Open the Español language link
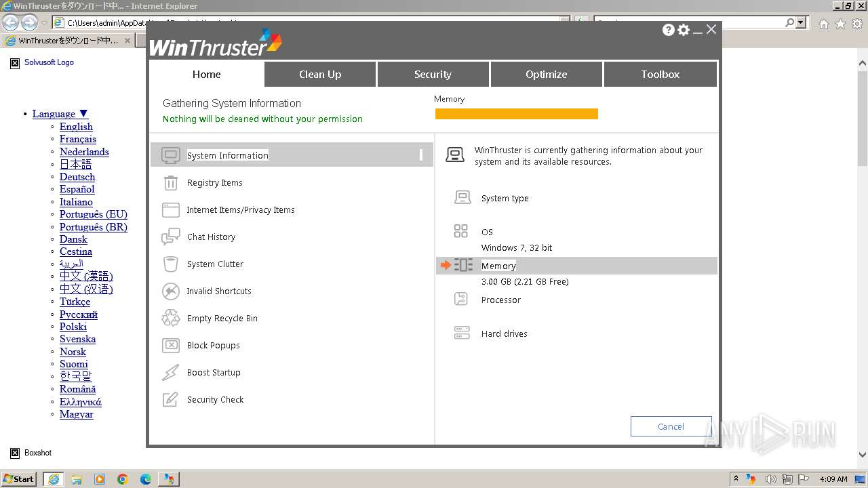Viewport: 868px width, 488px height. click(x=77, y=189)
